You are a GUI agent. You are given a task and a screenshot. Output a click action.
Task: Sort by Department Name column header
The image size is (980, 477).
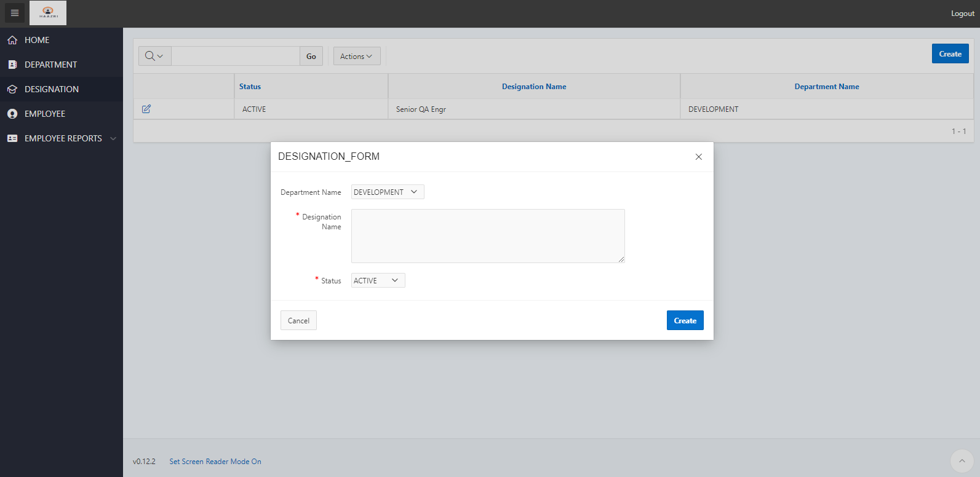(827, 87)
